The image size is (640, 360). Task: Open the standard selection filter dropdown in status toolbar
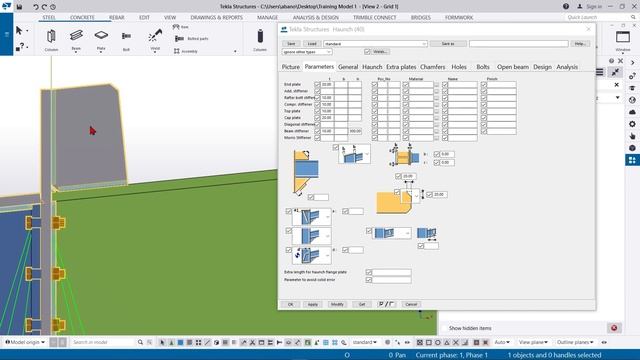[364, 342]
